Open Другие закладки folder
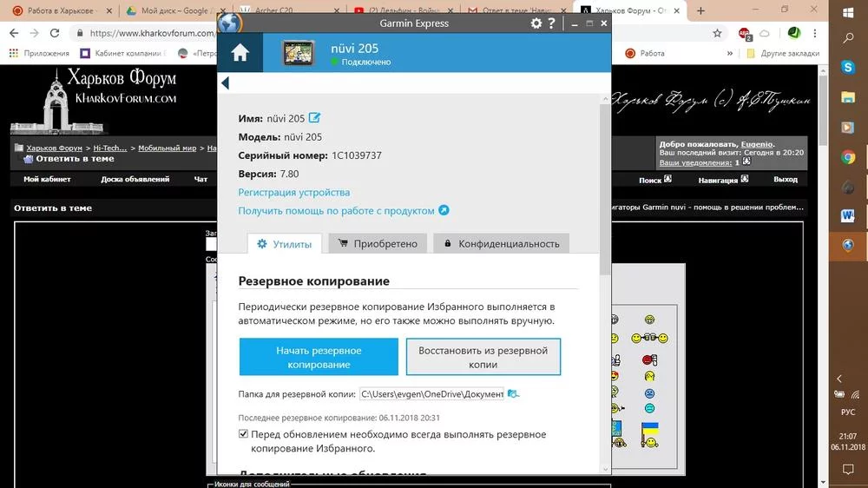Viewport: 868px width, 488px height. pyautogui.click(x=783, y=53)
